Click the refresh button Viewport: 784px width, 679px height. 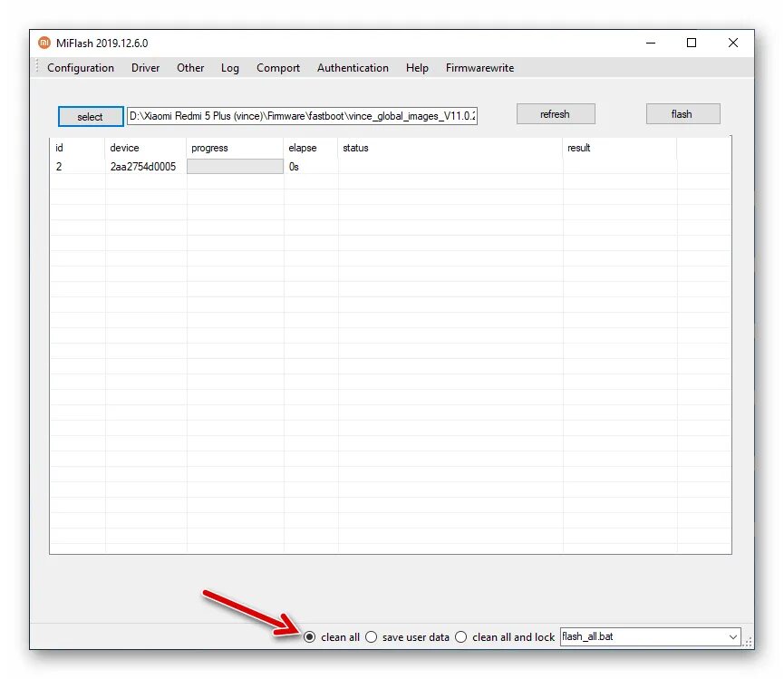(x=556, y=114)
